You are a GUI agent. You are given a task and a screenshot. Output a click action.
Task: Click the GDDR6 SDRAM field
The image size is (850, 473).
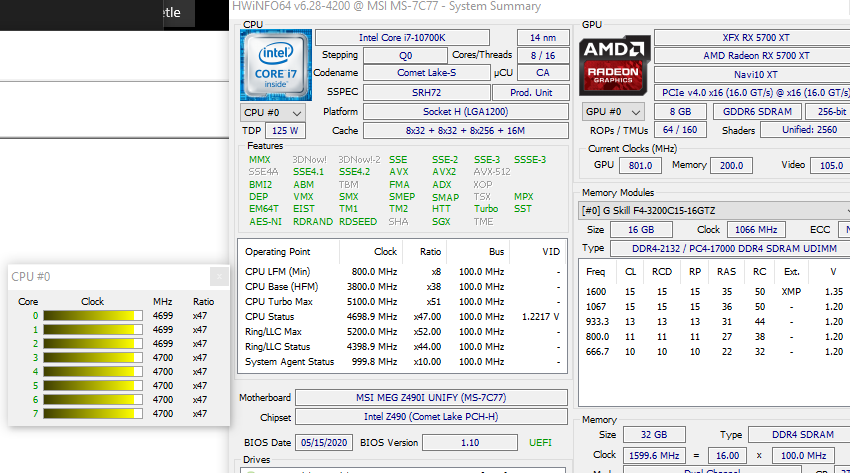click(757, 112)
